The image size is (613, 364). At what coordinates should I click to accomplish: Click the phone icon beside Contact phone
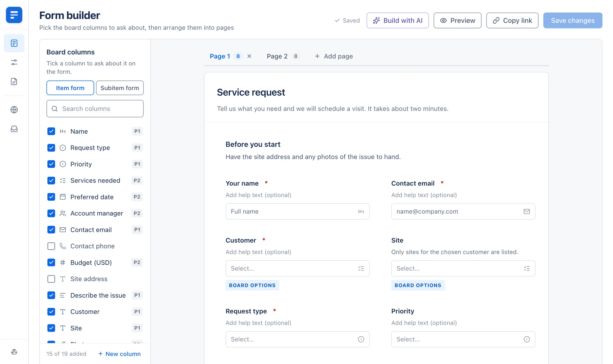(x=63, y=246)
